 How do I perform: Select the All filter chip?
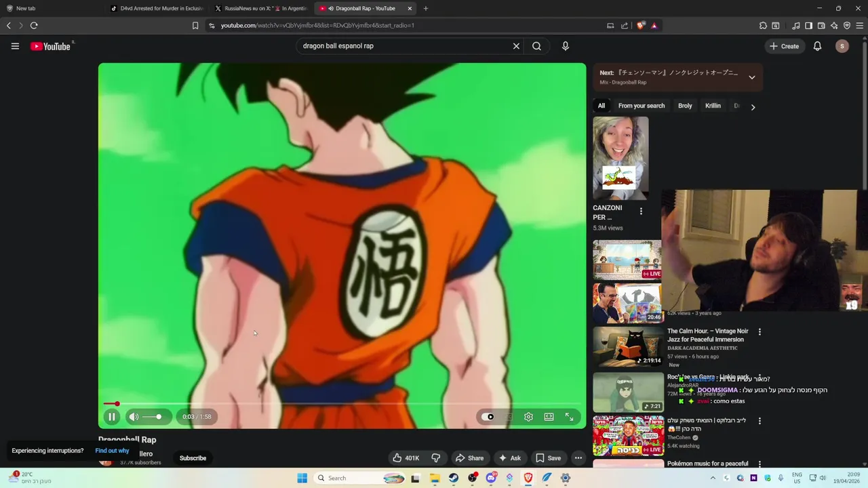[601, 106]
